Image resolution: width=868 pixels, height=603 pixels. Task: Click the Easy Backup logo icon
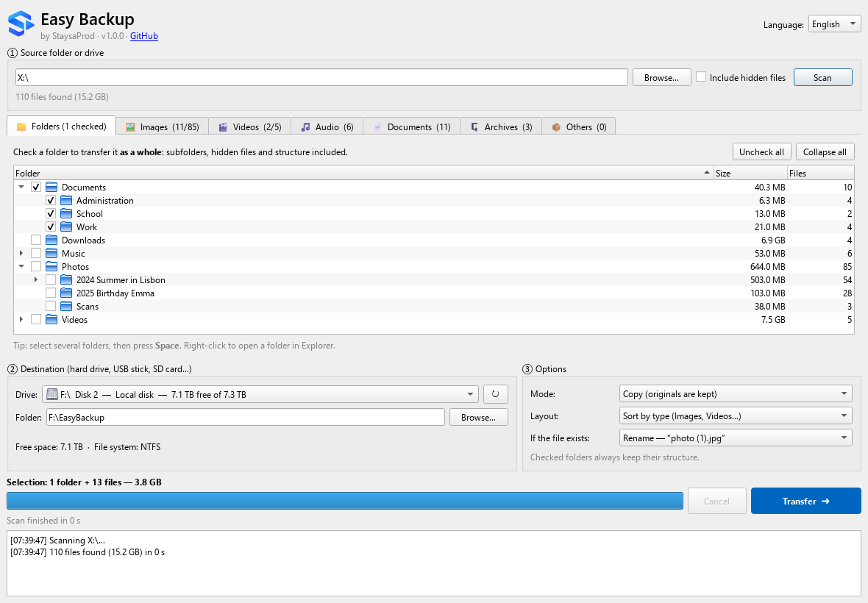click(21, 24)
